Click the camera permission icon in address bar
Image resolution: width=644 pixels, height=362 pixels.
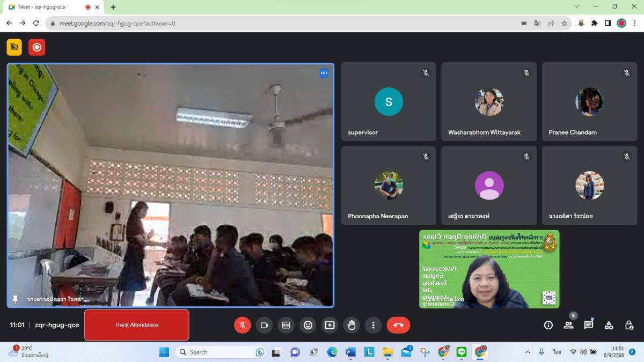(x=524, y=23)
